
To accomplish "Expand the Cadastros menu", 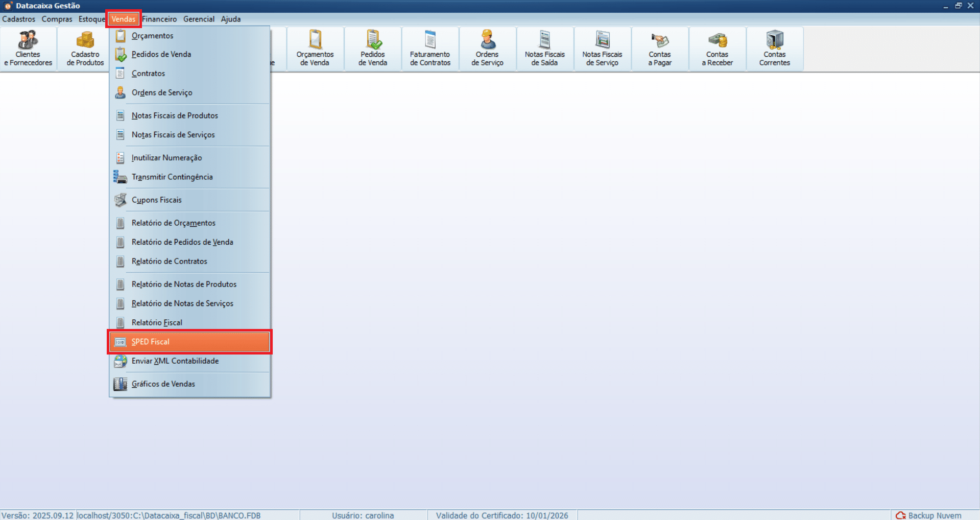I will [x=19, y=19].
